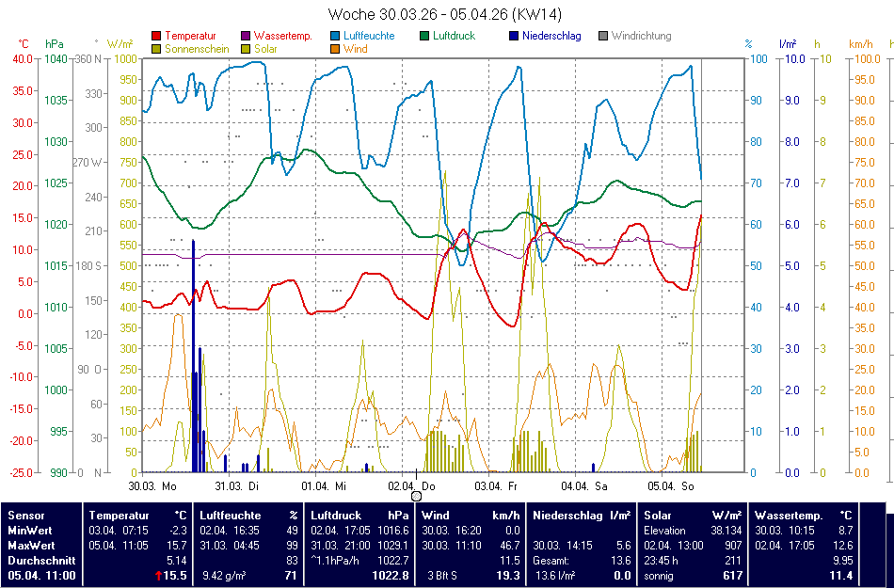Click the dark blue Niederschlag legend square

click(x=514, y=37)
